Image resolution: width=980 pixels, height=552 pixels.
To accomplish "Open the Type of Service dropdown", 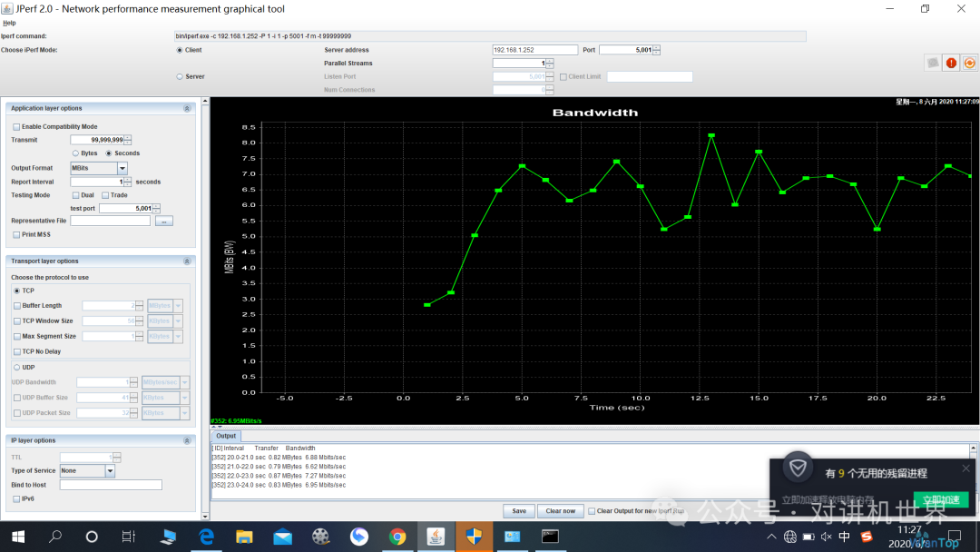I will pyautogui.click(x=110, y=470).
